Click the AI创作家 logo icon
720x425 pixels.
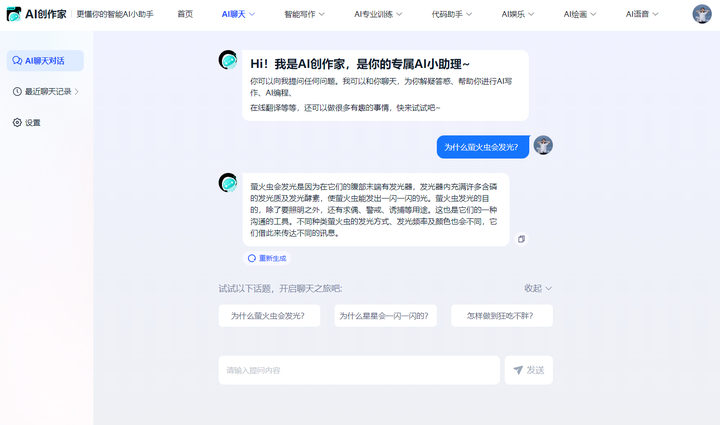tap(14, 14)
